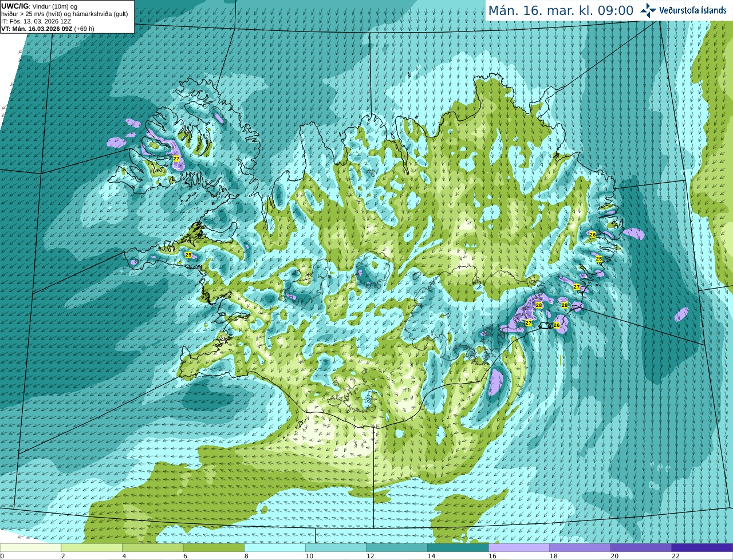Image resolution: width=733 pixels, height=560 pixels.
Task: Click the yellow gust label 25 on Snæfellsnes
Action: 188,255
